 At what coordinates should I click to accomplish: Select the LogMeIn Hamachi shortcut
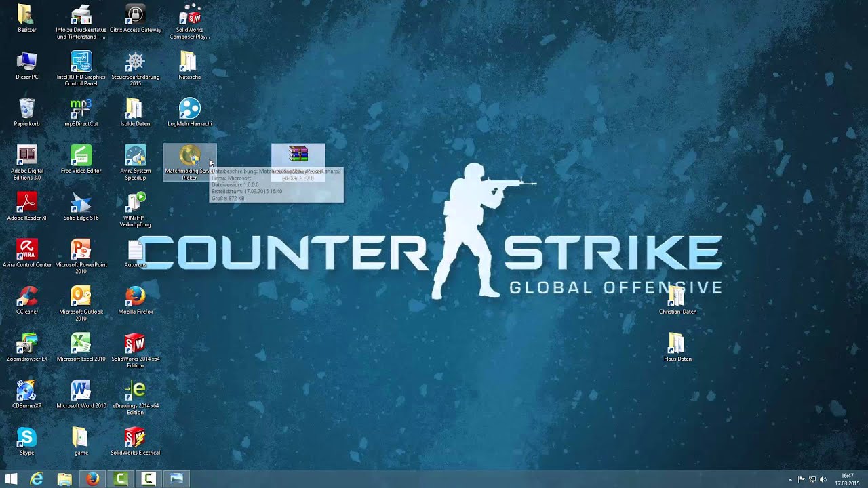(x=190, y=113)
